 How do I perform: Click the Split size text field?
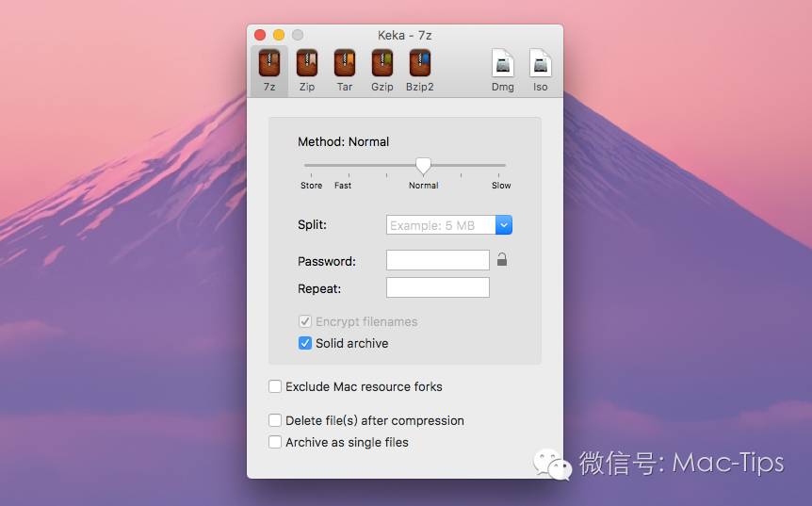(x=441, y=225)
